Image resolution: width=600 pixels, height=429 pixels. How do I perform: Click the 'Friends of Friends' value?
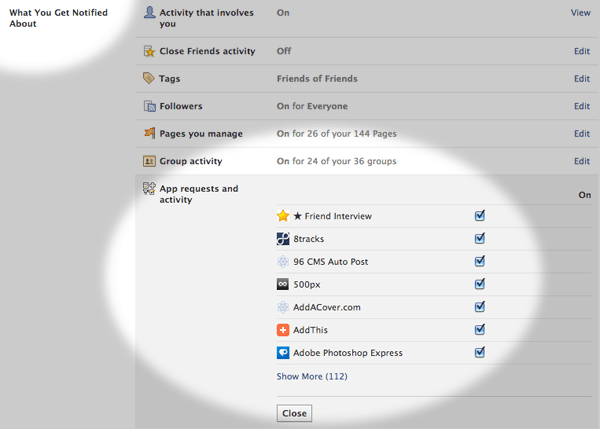point(317,78)
